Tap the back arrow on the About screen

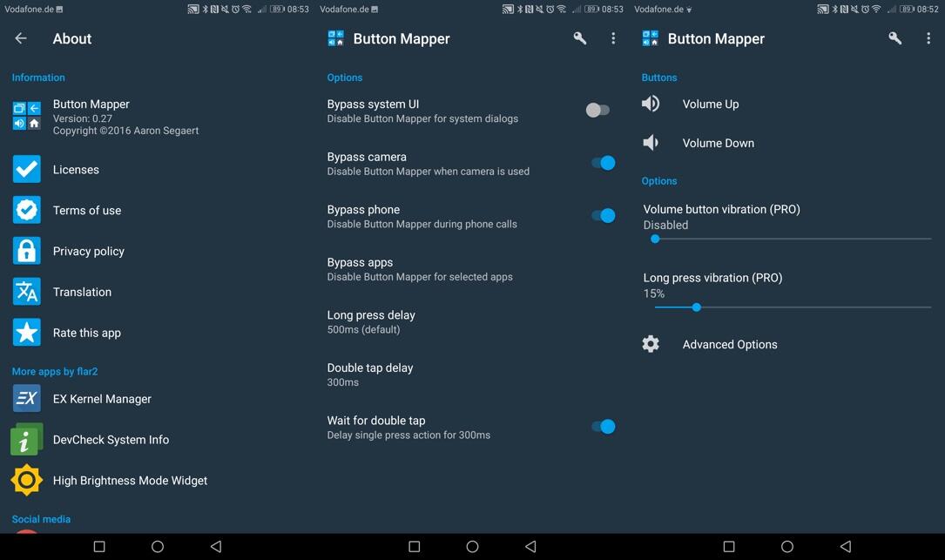tap(19, 38)
